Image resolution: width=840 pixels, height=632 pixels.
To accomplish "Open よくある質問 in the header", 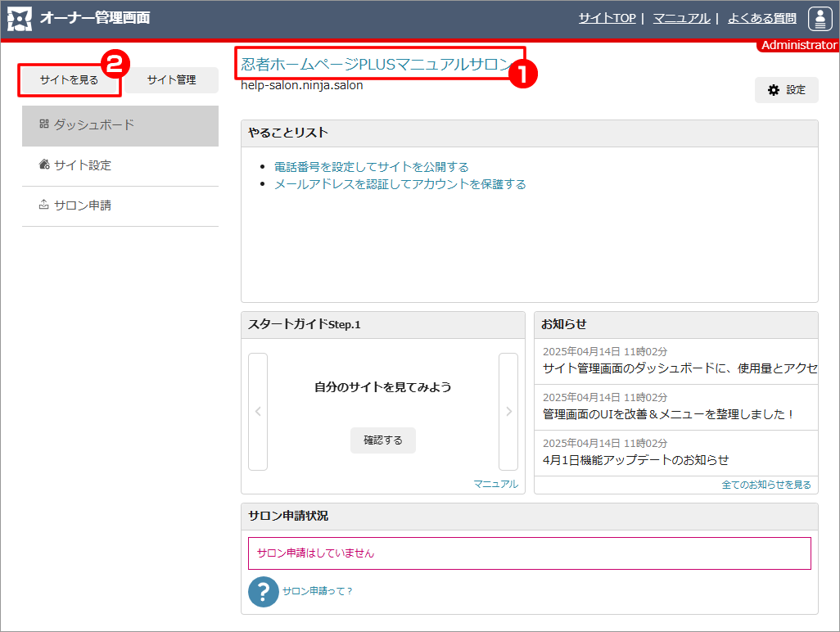I will point(761,18).
